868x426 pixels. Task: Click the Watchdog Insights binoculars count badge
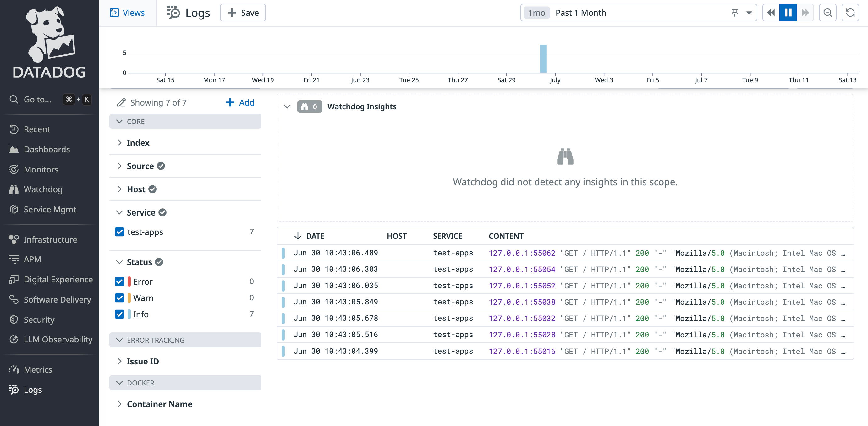[309, 107]
